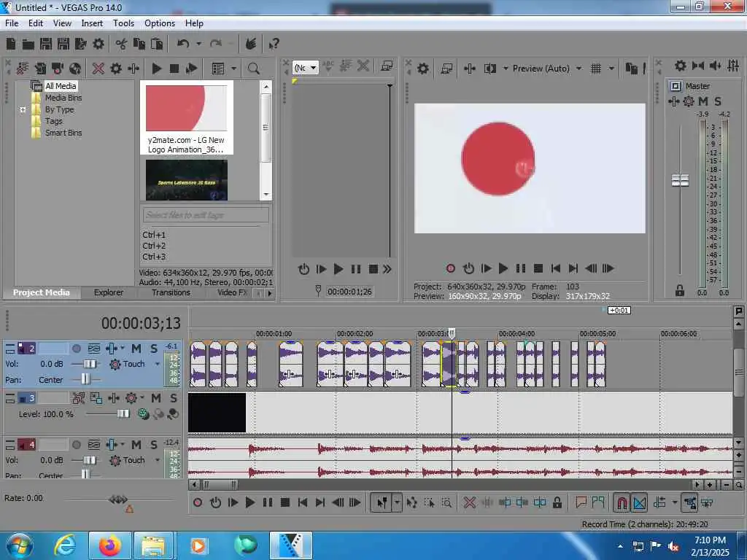Open Preview (Auto) quality dropdown
The width and height of the screenshot is (747, 560).
point(578,69)
